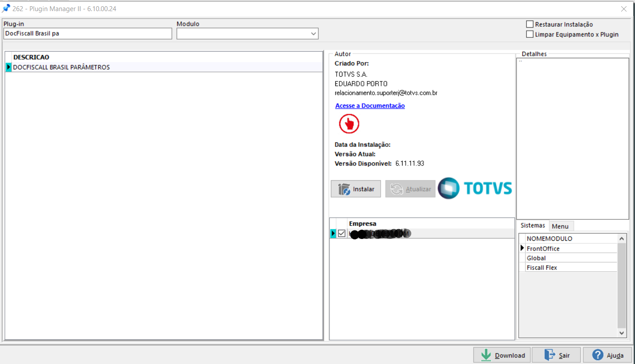
Task: Click the support email address text
Action: [386, 93]
